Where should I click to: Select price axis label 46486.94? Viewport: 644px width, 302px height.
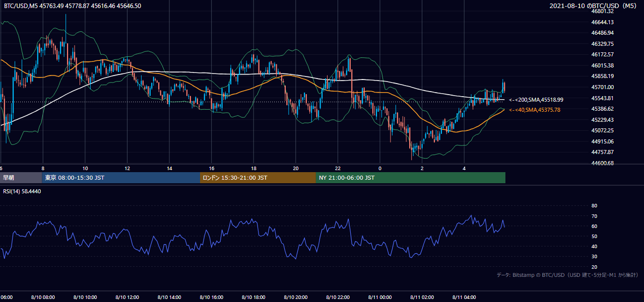coord(602,33)
